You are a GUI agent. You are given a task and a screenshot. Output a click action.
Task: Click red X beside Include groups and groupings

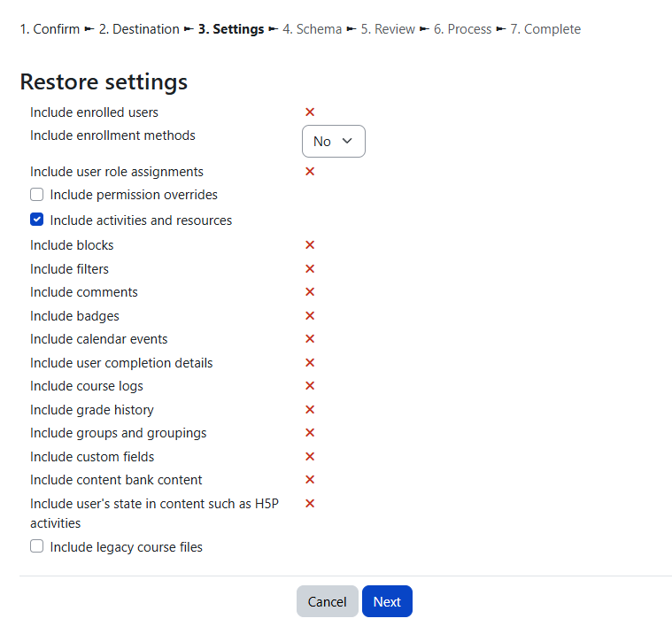pyautogui.click(x=310, y=432)
